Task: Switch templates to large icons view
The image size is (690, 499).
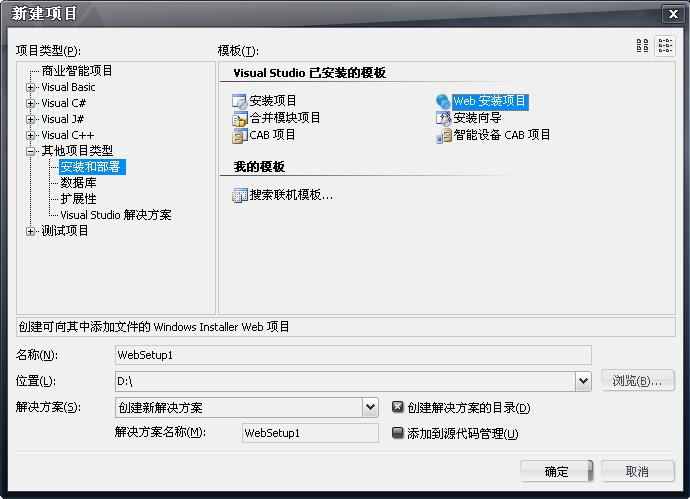Action: click(x=642, y=46)
